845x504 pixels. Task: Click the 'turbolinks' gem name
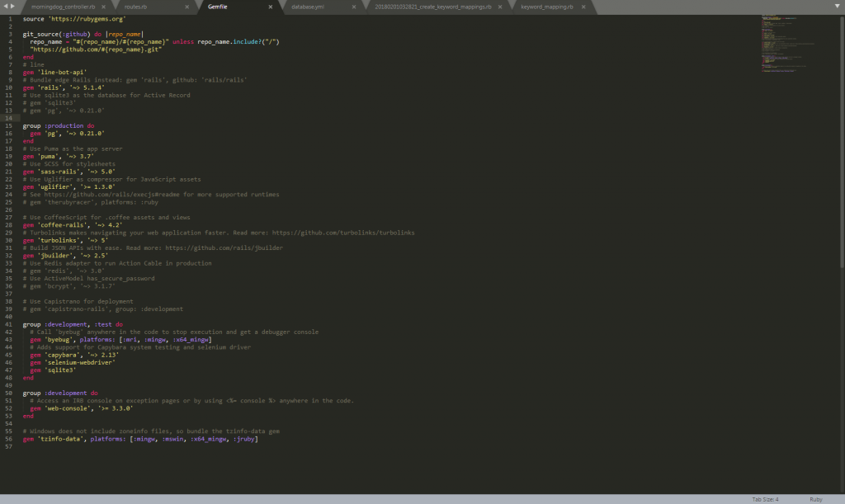59,240
